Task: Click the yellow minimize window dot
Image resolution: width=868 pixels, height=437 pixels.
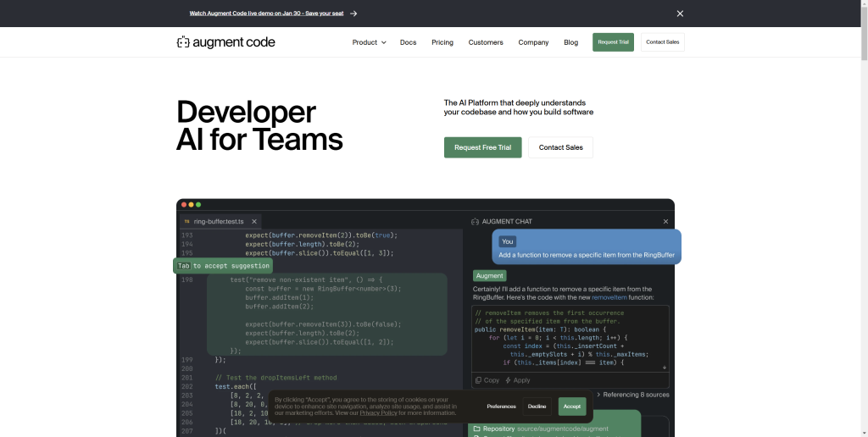Action: (191, 205)
